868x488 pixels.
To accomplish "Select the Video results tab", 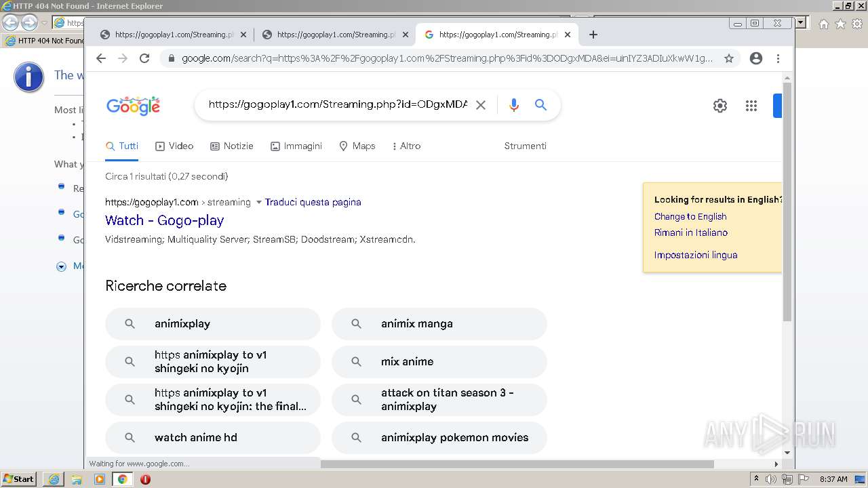I will click(x=174, y=146).
